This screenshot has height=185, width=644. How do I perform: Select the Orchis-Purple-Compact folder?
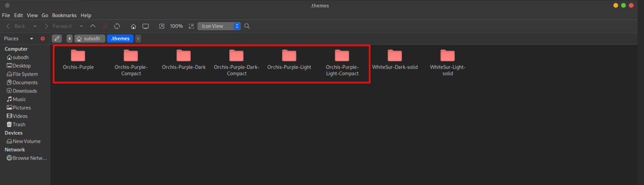[131, 63]
